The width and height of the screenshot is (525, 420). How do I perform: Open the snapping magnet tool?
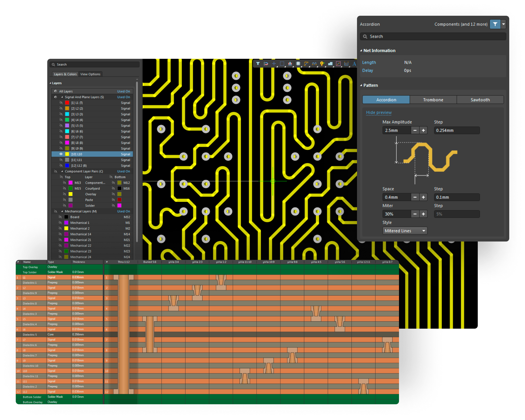click(x=266, y=64)
